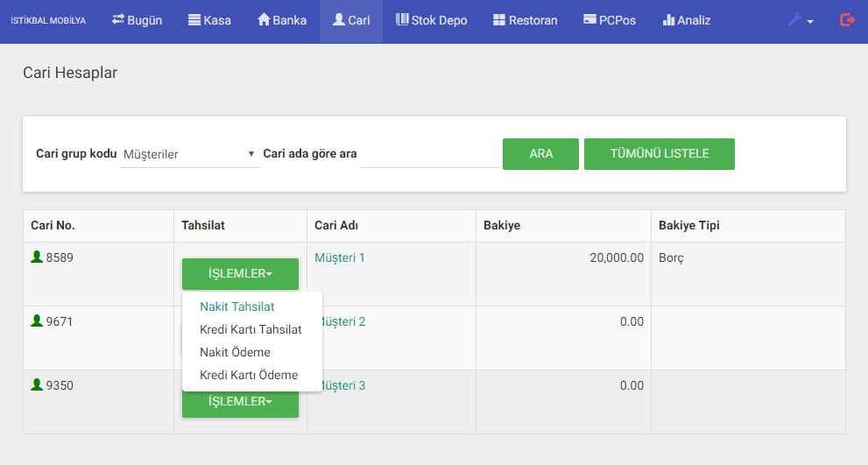Click the TÜMÜNÜ LİSTELE button
Image resolution: width=868 pixels, height=465 pixels.
click(659, 154)
